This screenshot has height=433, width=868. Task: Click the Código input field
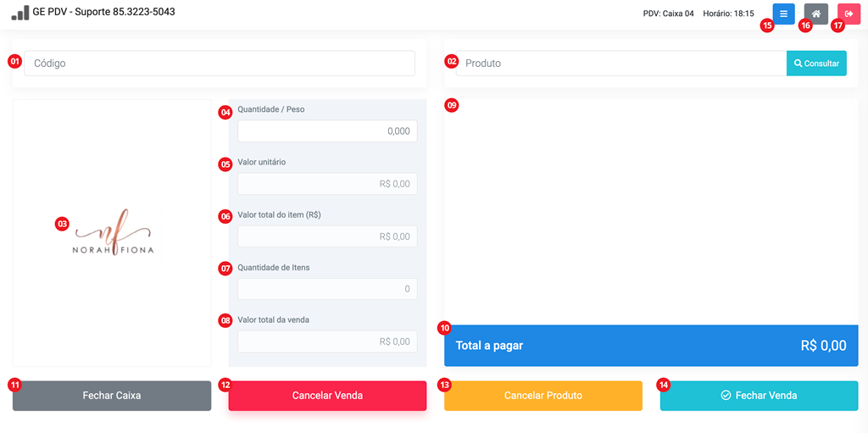pos(220,64)
